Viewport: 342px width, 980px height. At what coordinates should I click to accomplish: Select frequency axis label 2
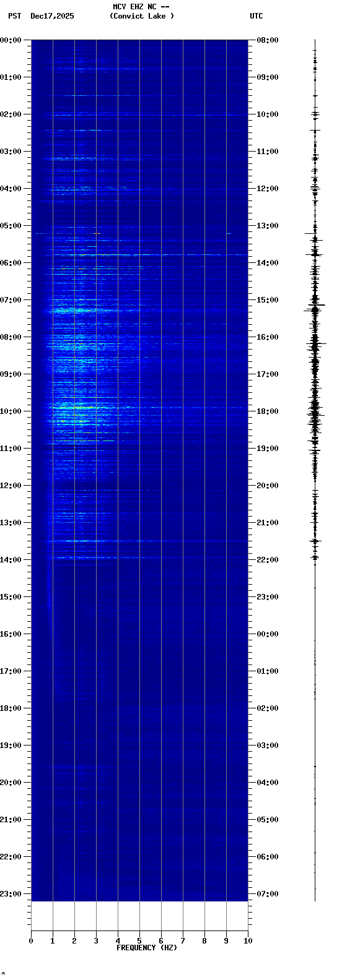point(74,941)
